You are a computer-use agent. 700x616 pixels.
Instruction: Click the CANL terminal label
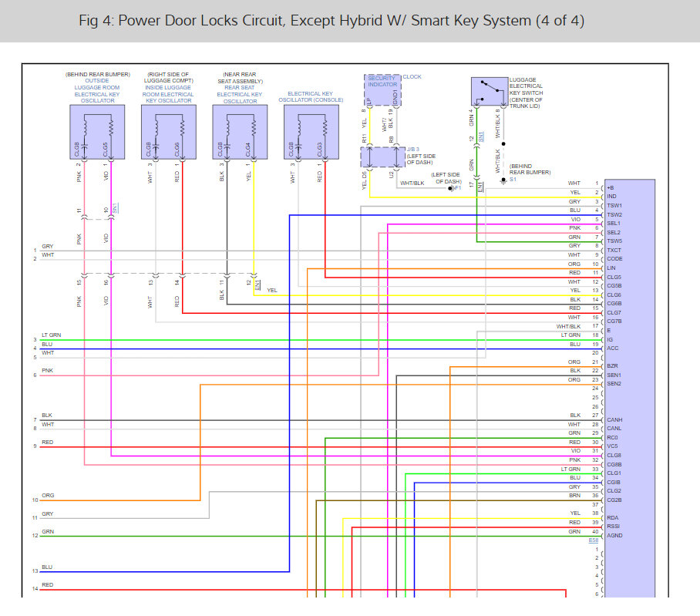tap(614, 429)
